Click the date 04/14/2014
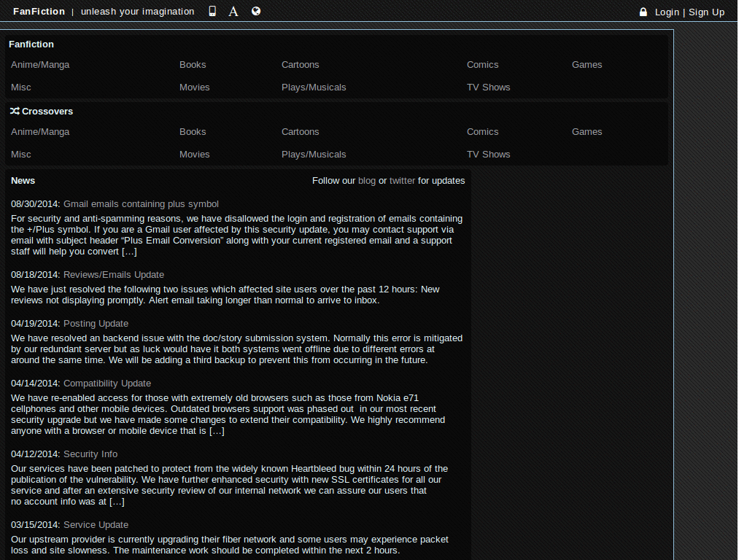 (x=36, y=384)
